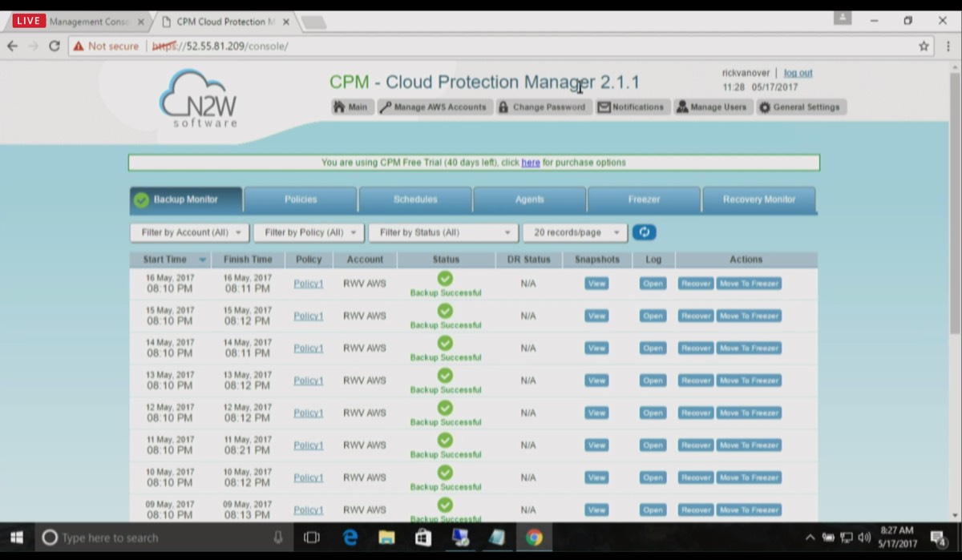Switch to the Recovery Monitor tab
Image resolution: width=962 pixels, height=560 pixels.
(x=758, y=199)
